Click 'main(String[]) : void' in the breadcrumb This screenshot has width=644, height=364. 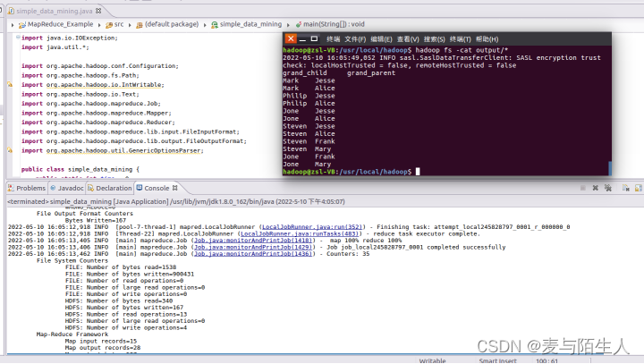click(334, 24)
